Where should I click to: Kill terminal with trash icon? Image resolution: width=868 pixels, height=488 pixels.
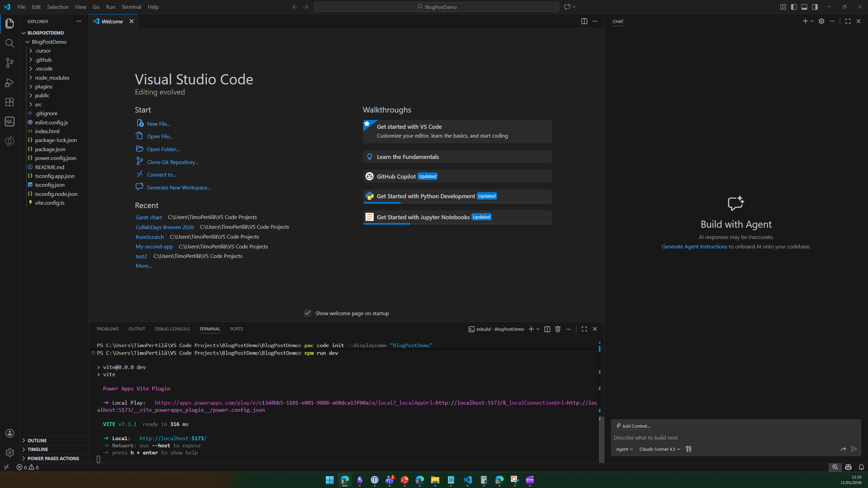coord(558,329)
